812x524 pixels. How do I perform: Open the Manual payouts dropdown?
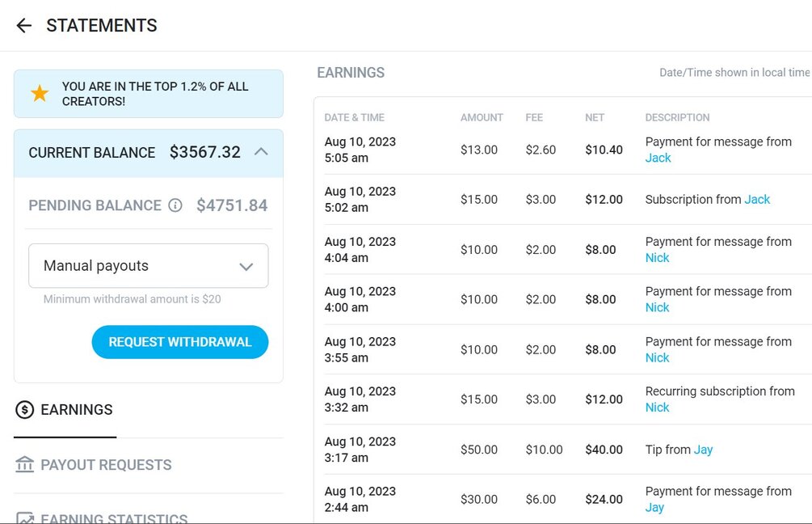[149, 266]
